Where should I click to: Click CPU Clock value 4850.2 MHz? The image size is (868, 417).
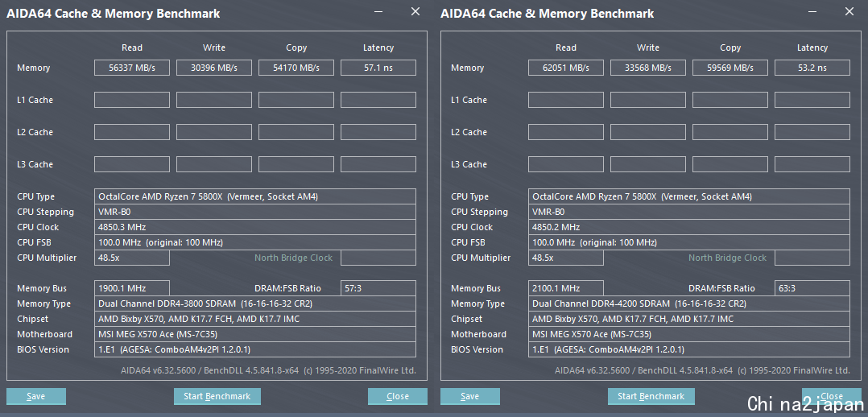[688, 227]
